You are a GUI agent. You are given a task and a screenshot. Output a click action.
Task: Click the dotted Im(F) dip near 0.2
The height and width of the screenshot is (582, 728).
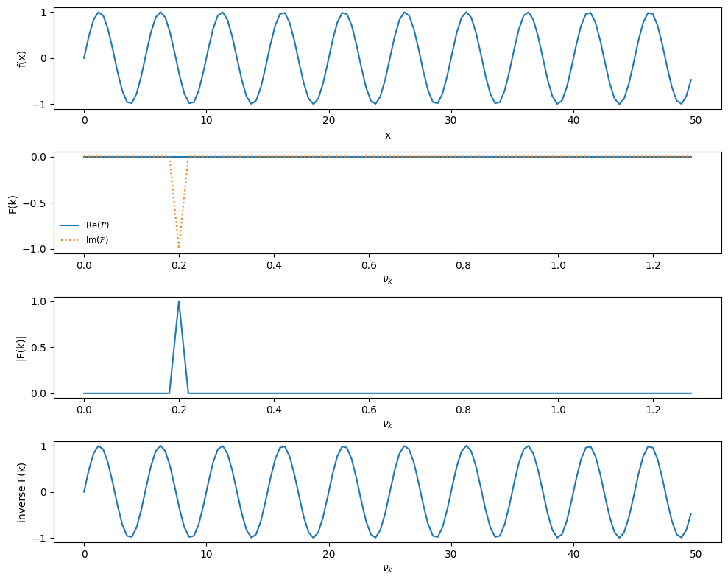(x=179, y=243)
